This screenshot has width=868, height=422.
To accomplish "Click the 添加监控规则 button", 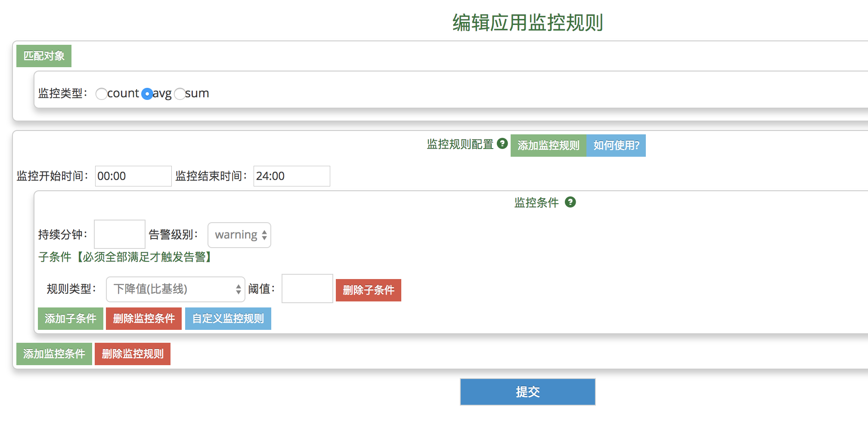I will 548,146.
